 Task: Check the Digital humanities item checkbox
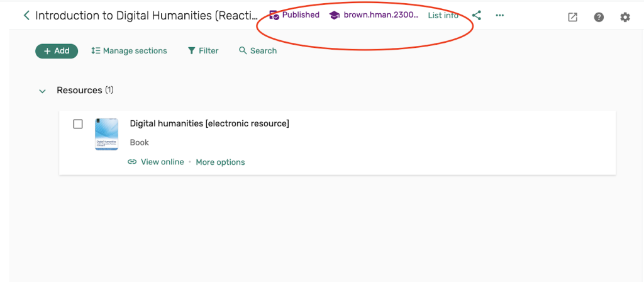pyautogui.click(x=78, y=124)
